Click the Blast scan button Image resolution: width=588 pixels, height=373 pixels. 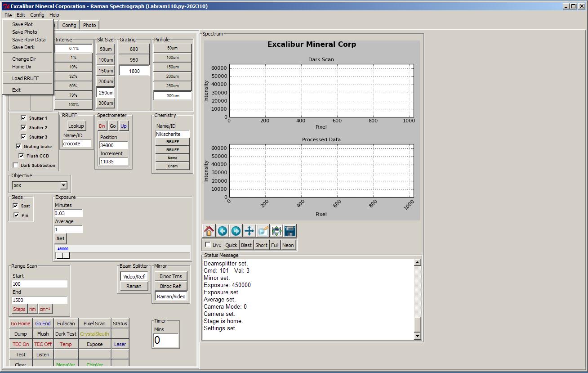point(246,245)
